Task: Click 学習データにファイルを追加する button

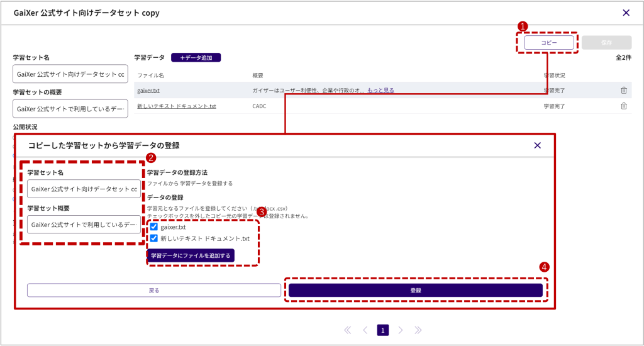Action: [x=191, y=255]
